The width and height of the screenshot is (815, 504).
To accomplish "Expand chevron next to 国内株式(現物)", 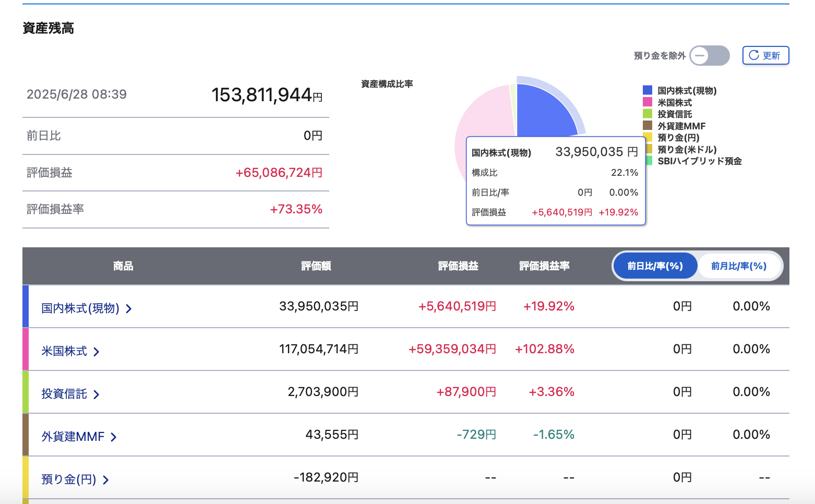I will [129, 309].
